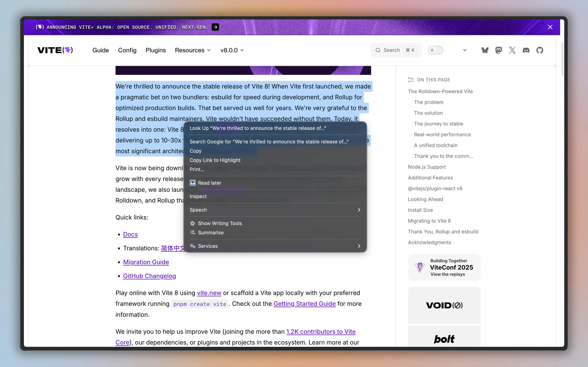
Task: Click the Read later mail icon
Action: pos(193,183)
